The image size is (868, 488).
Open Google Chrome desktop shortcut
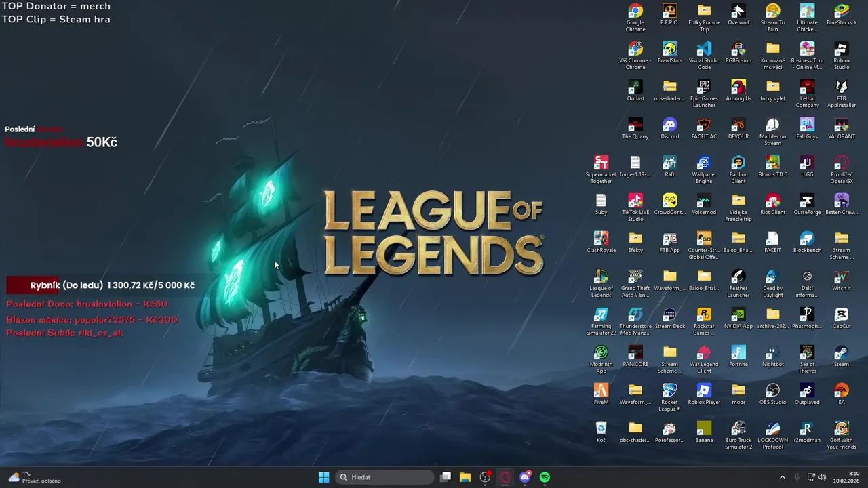click(635, 18)
